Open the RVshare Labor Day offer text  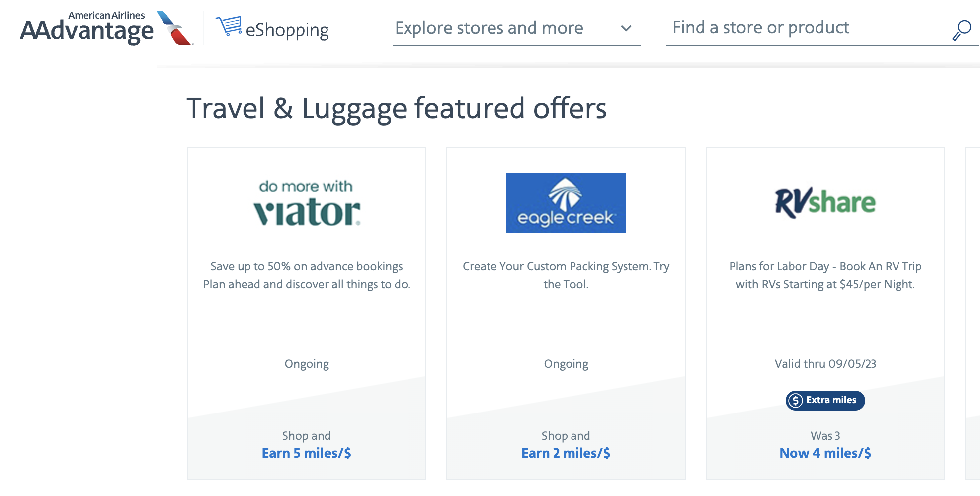point(825,275)
